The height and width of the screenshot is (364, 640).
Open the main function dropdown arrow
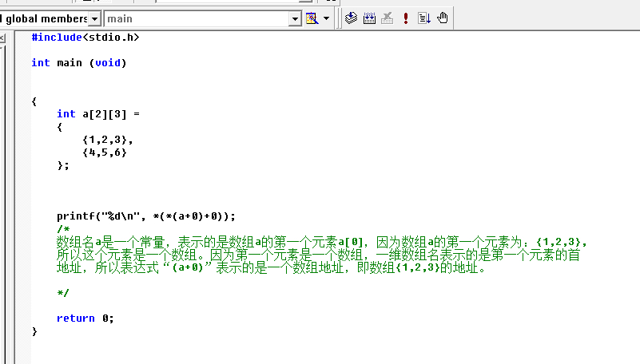(x=295, y=18)
